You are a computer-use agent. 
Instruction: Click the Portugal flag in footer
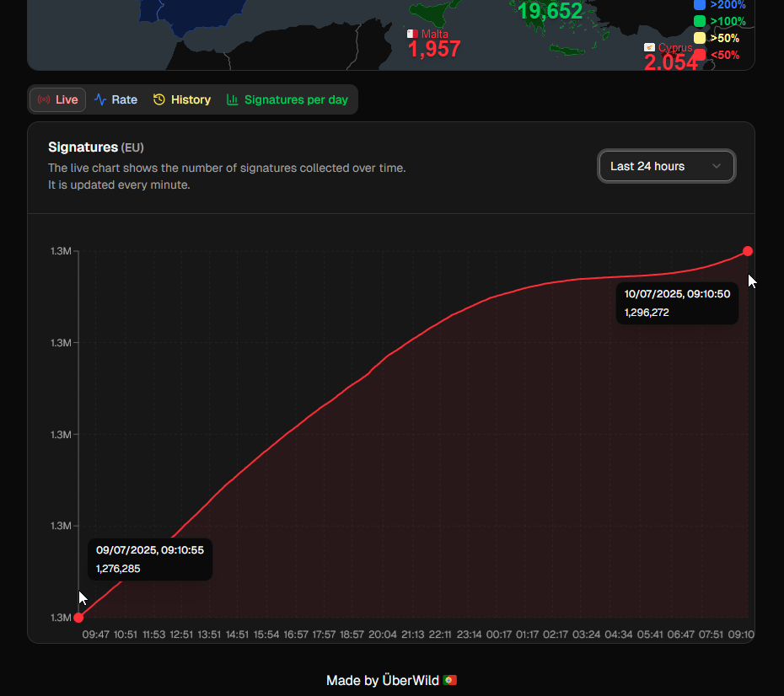[x=449, y=681]
